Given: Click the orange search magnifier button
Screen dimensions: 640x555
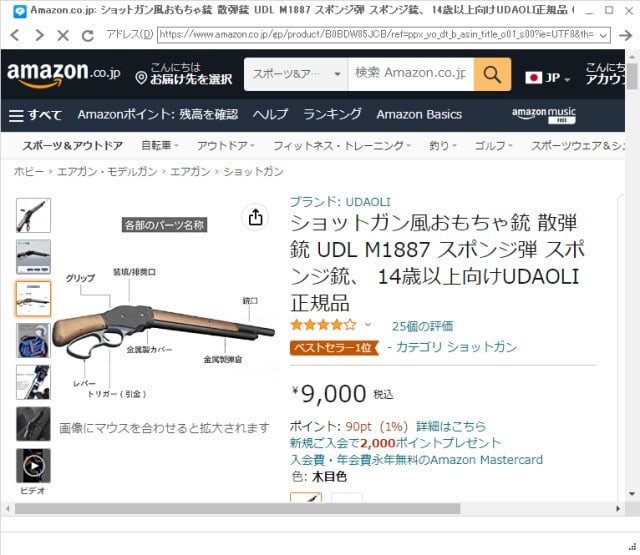Looking at the screenshot, I should (492, 74).
